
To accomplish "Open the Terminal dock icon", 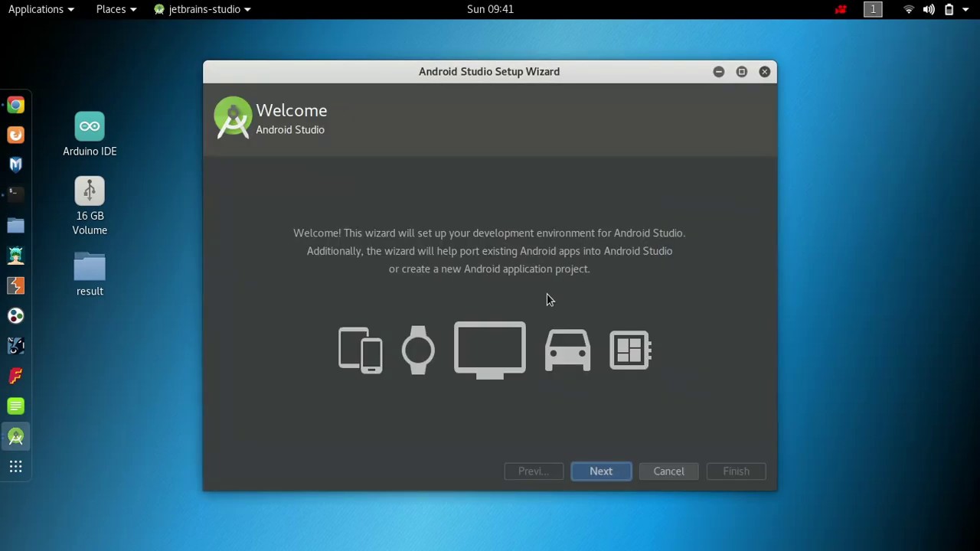I will (15, 194).
